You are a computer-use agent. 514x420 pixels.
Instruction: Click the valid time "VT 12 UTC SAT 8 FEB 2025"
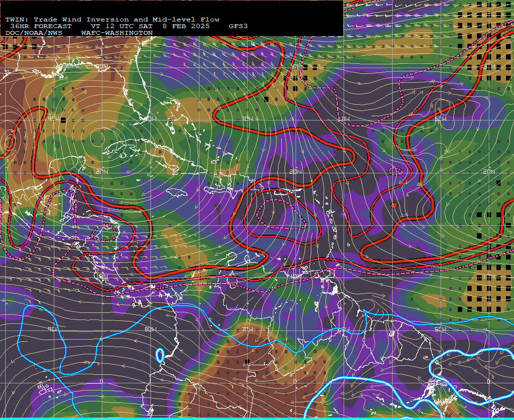[150, 26]
